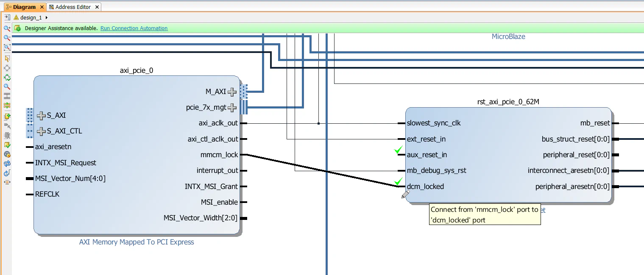
Task: Switch to the Address Editor tab
Action: (73, 7)
